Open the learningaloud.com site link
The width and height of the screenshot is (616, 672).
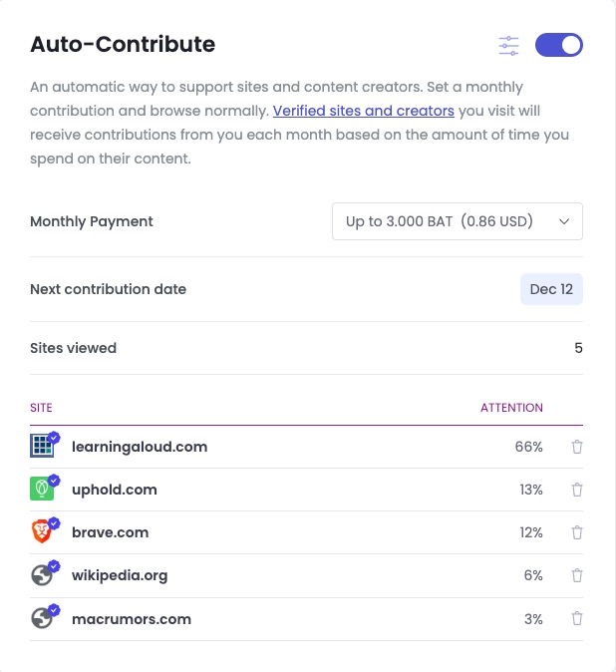tap(140, 447)
